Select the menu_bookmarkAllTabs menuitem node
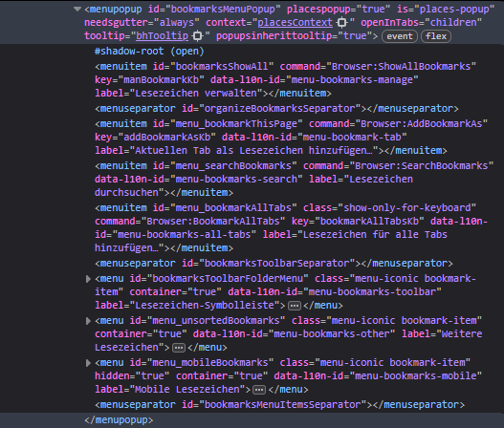 coord(292,228)
